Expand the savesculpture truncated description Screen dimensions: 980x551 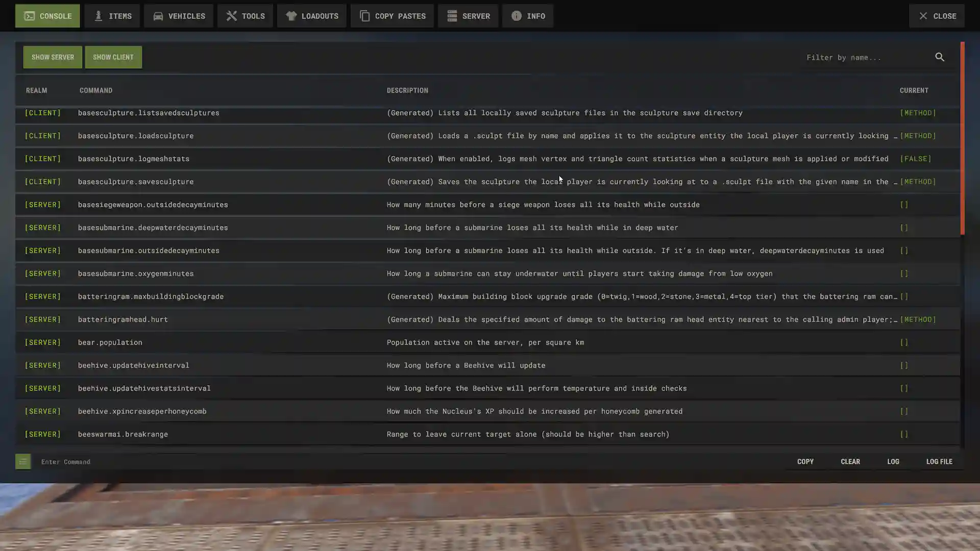point(894,182)
